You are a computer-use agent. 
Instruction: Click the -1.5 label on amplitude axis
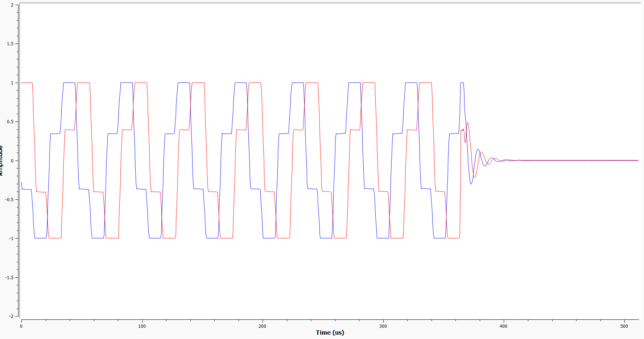point(9,278)
